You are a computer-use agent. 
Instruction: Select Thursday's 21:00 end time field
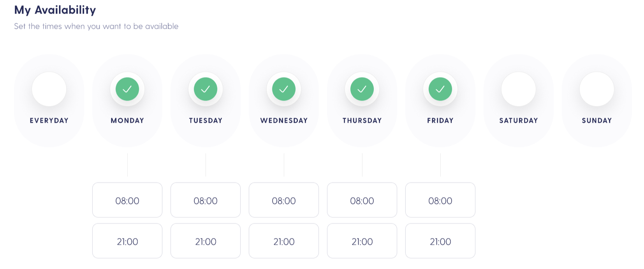(362, 241)
